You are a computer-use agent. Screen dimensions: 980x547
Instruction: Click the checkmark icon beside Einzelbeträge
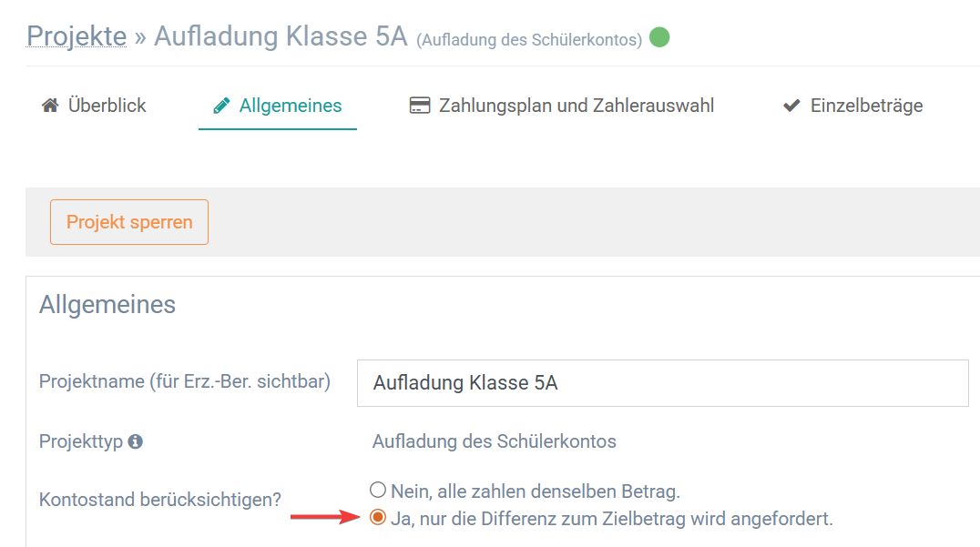(x=791, y=106)
